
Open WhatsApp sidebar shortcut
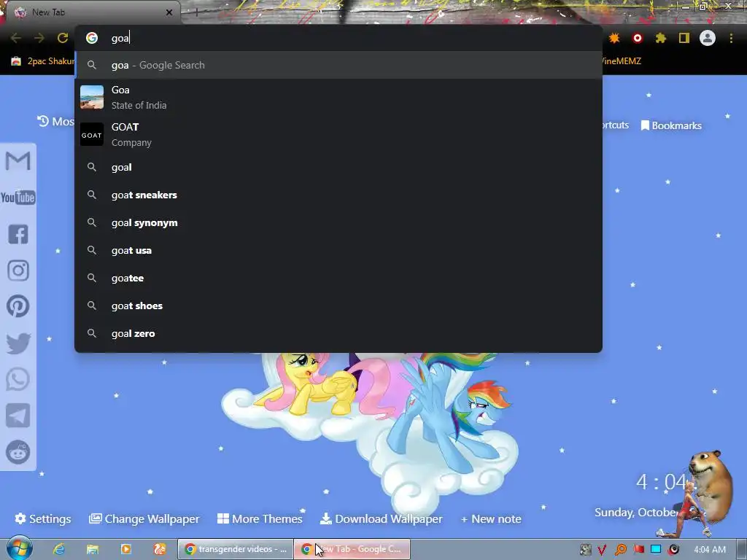tap(18, 379)
